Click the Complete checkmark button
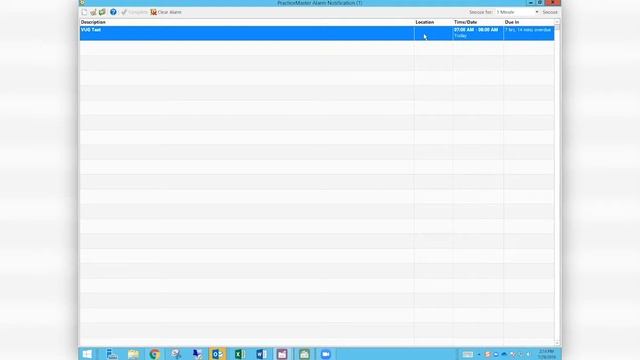 click(134, 12)
